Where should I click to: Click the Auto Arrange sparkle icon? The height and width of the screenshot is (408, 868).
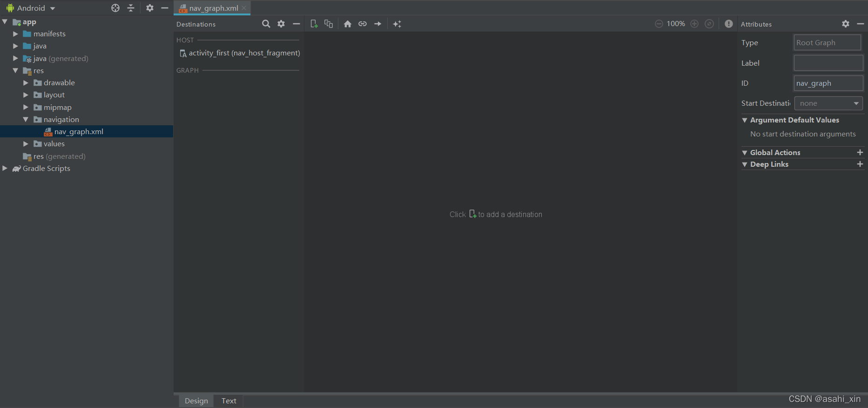pyautogui.click(x=397, y=24)
